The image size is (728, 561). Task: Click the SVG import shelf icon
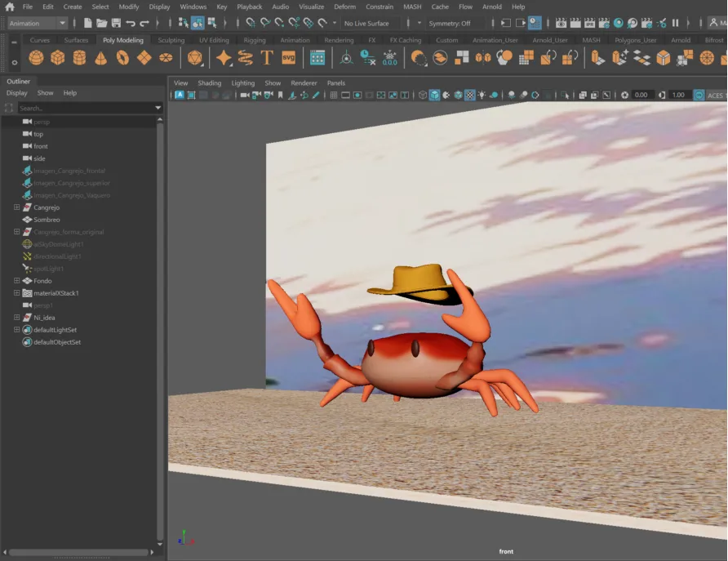click(288, 57)
